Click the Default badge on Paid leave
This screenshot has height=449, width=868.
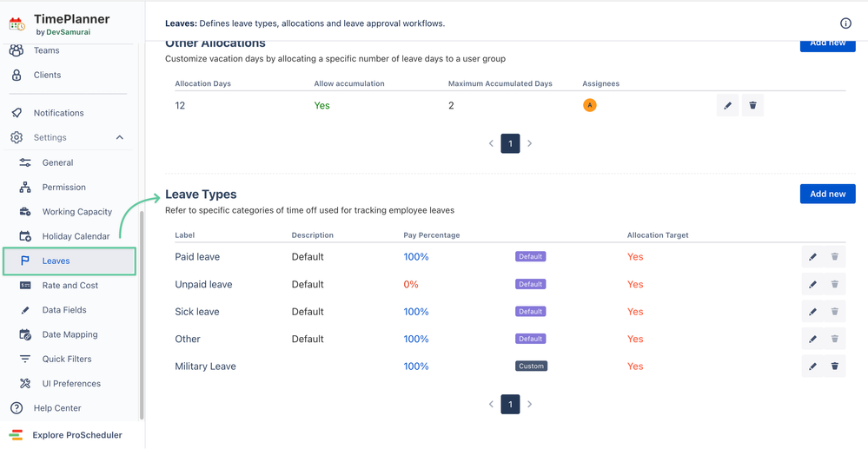(530, 257)
